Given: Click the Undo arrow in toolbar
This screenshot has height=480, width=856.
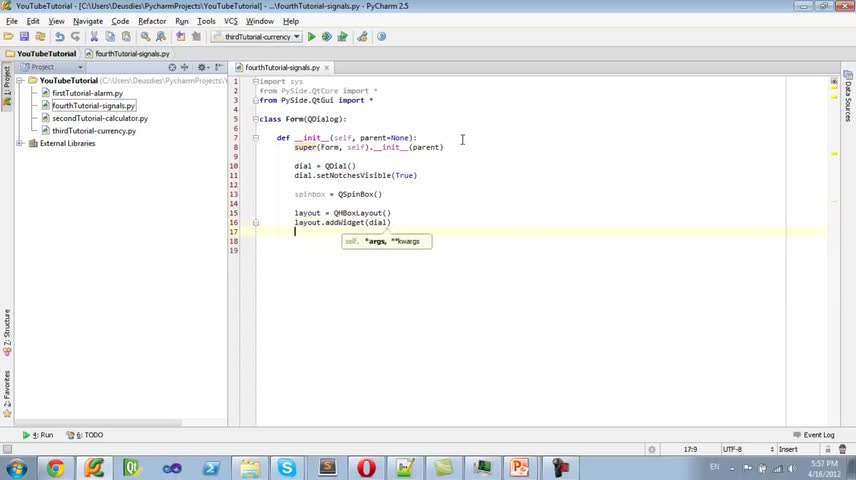Looking at the screenshot, I should point(60,37).
